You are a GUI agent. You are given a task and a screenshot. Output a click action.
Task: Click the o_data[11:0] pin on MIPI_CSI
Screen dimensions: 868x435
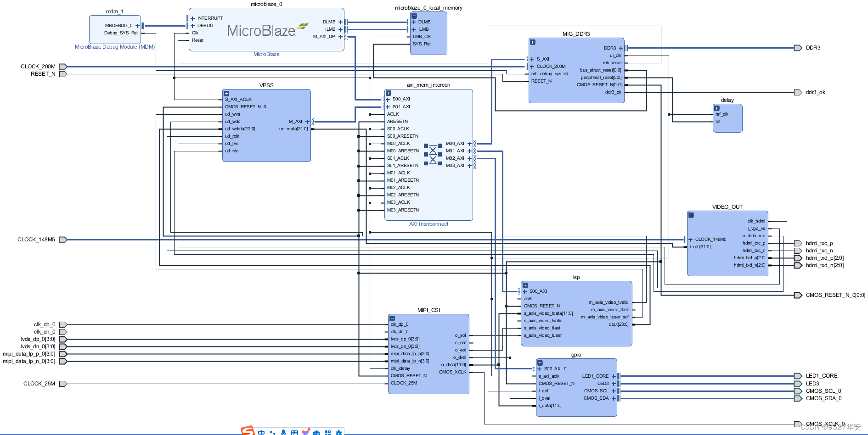pos(454,365)
